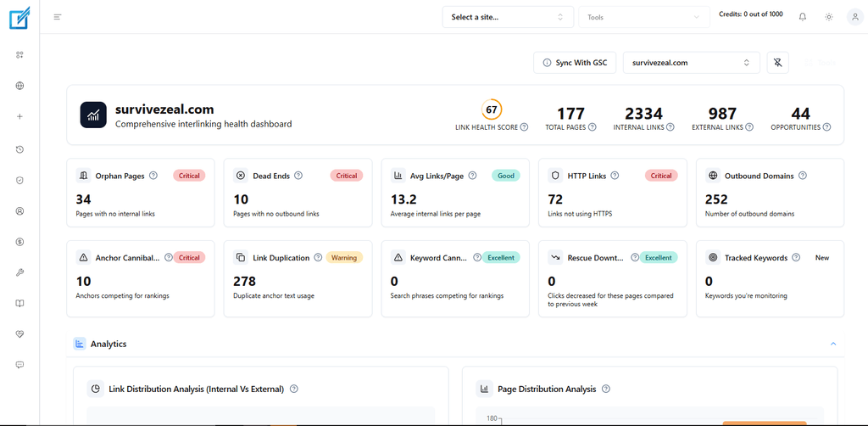Open the user profile avatar icon
Viewport: 868px width, 426px height.
854,17
